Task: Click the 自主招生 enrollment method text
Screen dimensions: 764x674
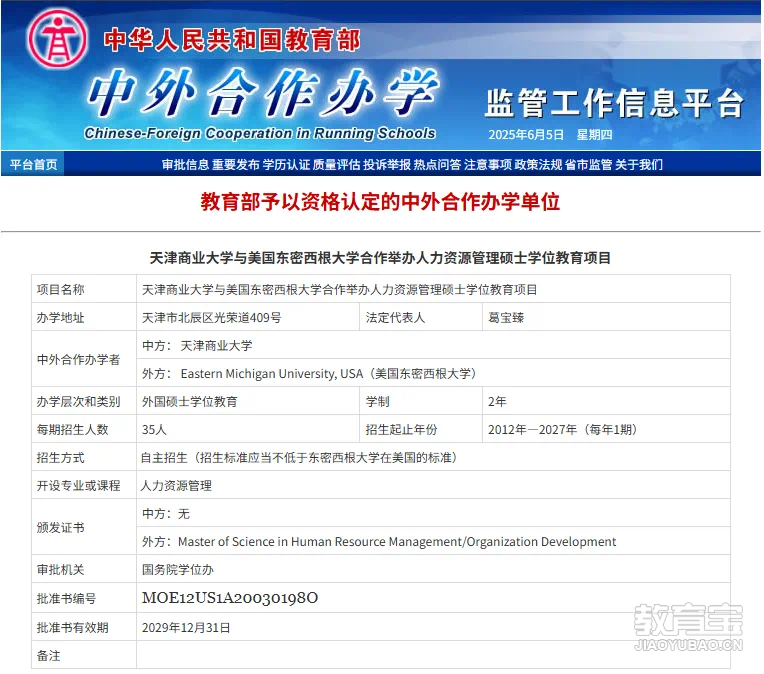Action: [299, 458]
